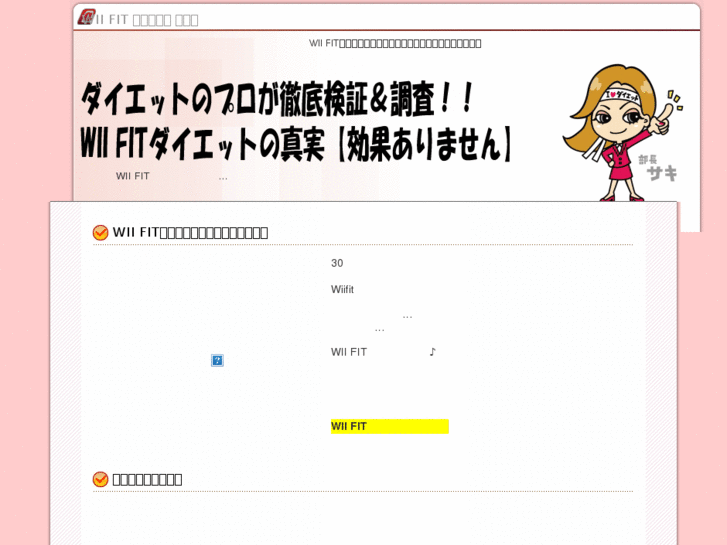727x545 pixels.
Task: Click the 部長サキ name label
Action: [x=658, y=169]
